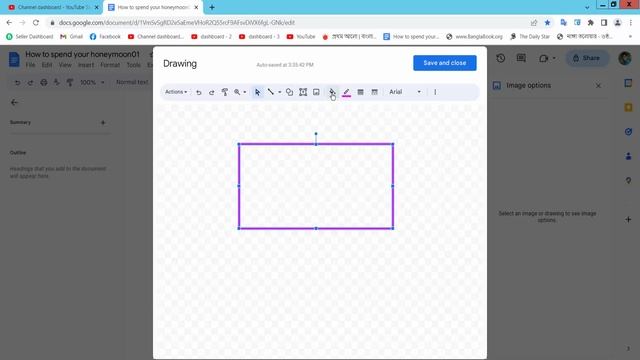
Task: Open the browser extensions puzzle icon
Action: [590, 23]
